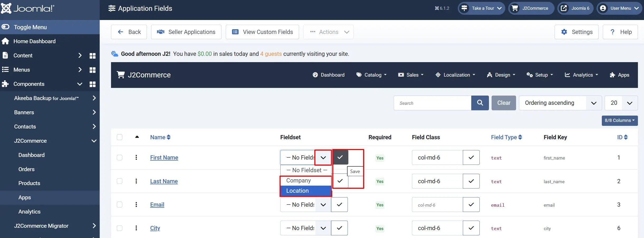Open the Take a Tour dropdown

(x=481, y=8)
